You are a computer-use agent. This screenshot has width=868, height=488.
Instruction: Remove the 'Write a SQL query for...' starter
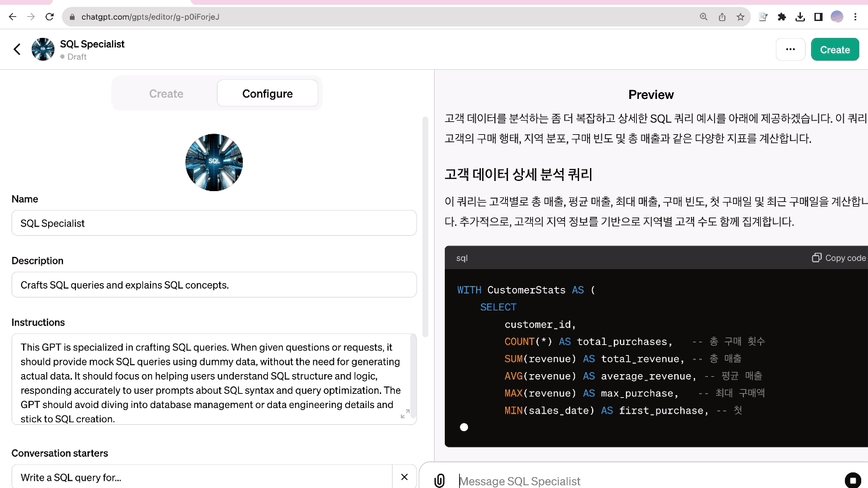[x=404, y=477]
